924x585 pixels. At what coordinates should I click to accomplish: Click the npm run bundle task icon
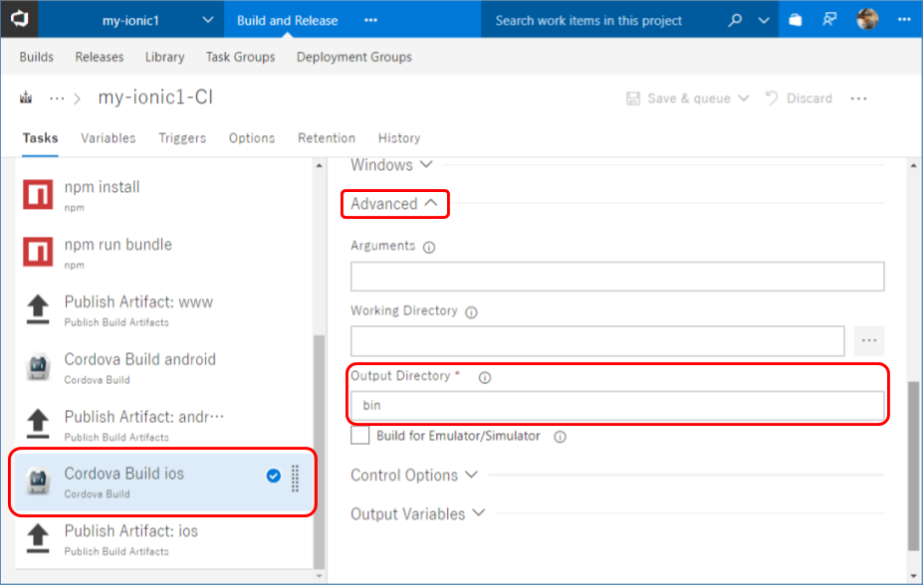38,252
